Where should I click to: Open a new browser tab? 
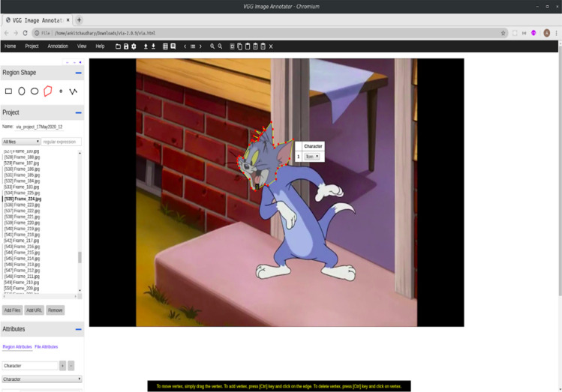point(79,20)
